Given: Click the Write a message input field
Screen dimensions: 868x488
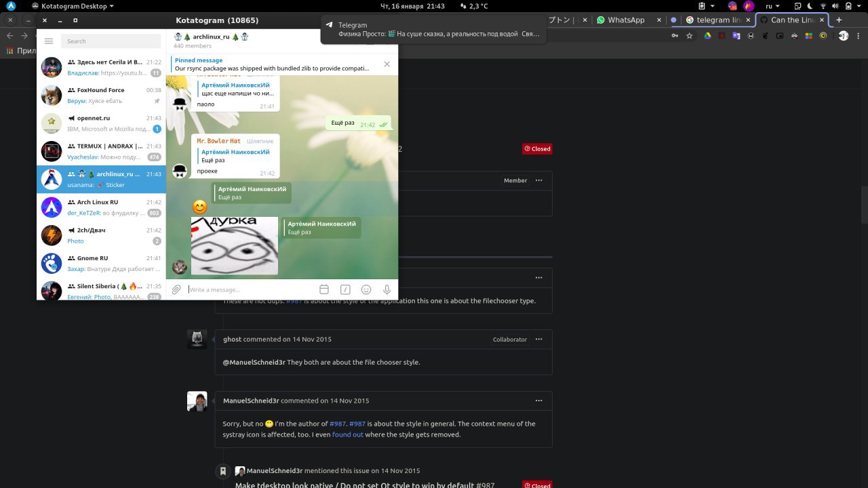Looking at the screenshot, I should click(x=251, y=289).
